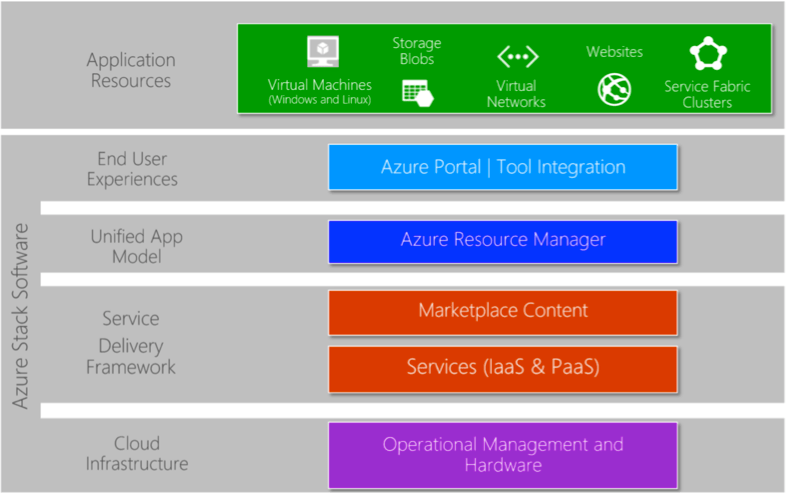Click the Service Fabric Clusters icon
788x493 pixels.
(x=707, y=54)
